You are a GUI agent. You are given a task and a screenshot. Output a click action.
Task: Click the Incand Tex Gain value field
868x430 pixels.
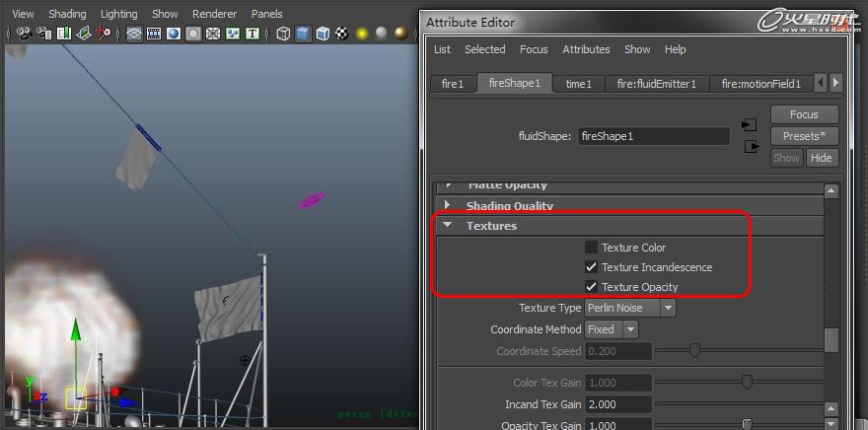point(617,404)
